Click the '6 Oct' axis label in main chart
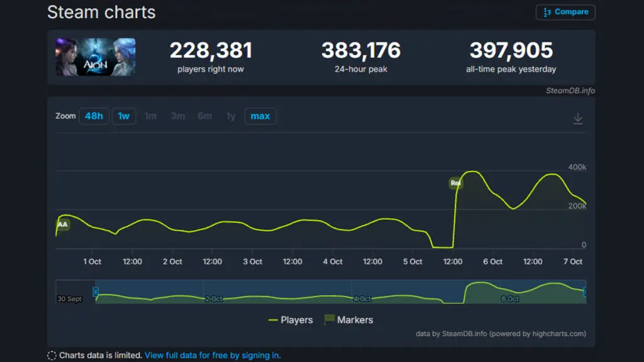The height and width of the screenshot is (362, 644). coord(492,262)
